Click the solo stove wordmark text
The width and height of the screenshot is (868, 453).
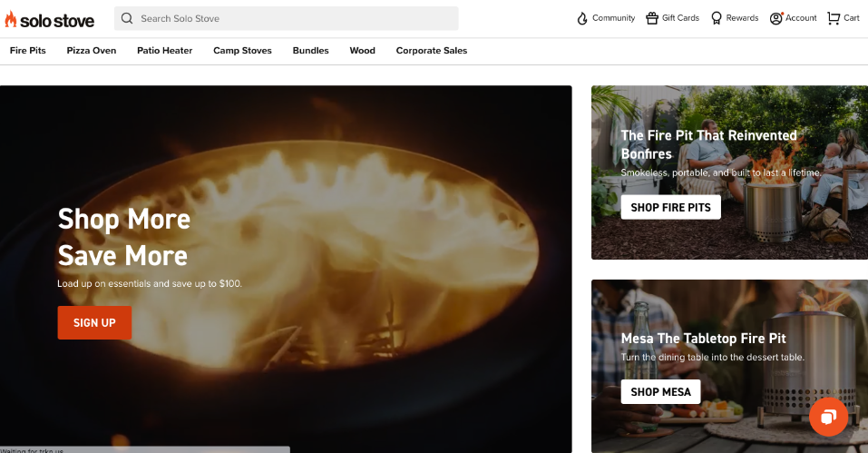click(57, 21)
